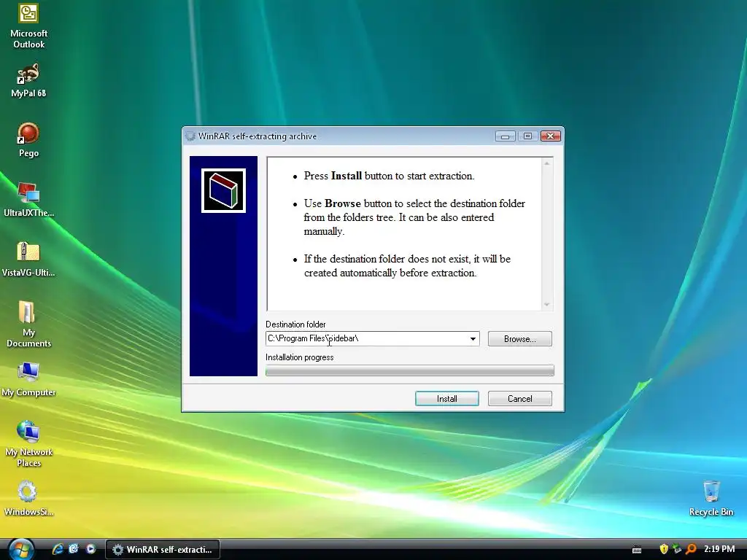Launch Windows Media Player quick launch icon
The image size is (747, 560).
90,549
